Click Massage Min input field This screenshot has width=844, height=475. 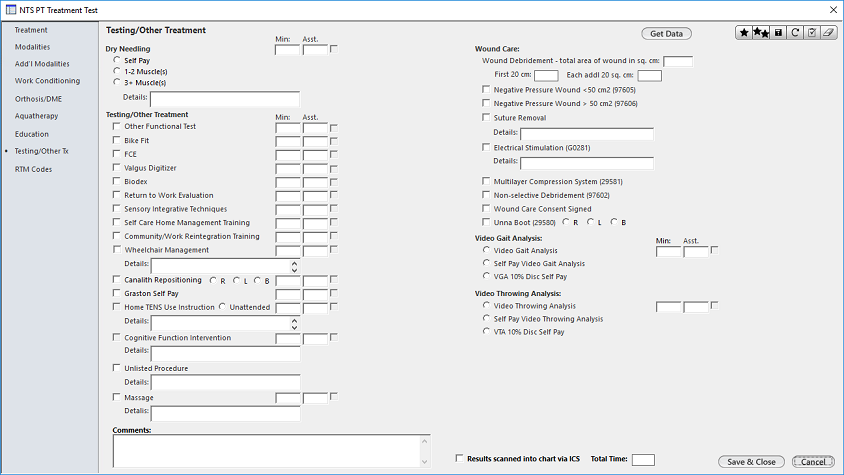[288, 399]
